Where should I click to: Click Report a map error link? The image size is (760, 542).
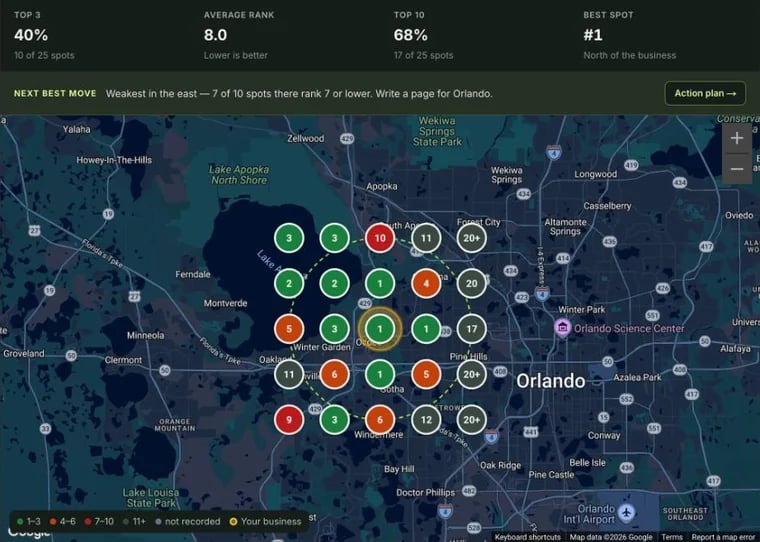pyautogui.click(x=724, y=537)
